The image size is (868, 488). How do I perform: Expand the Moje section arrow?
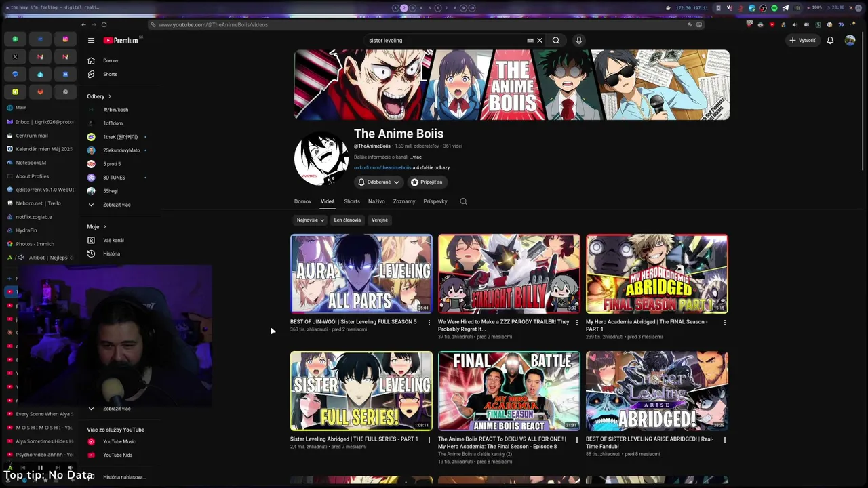pos(104,227)
